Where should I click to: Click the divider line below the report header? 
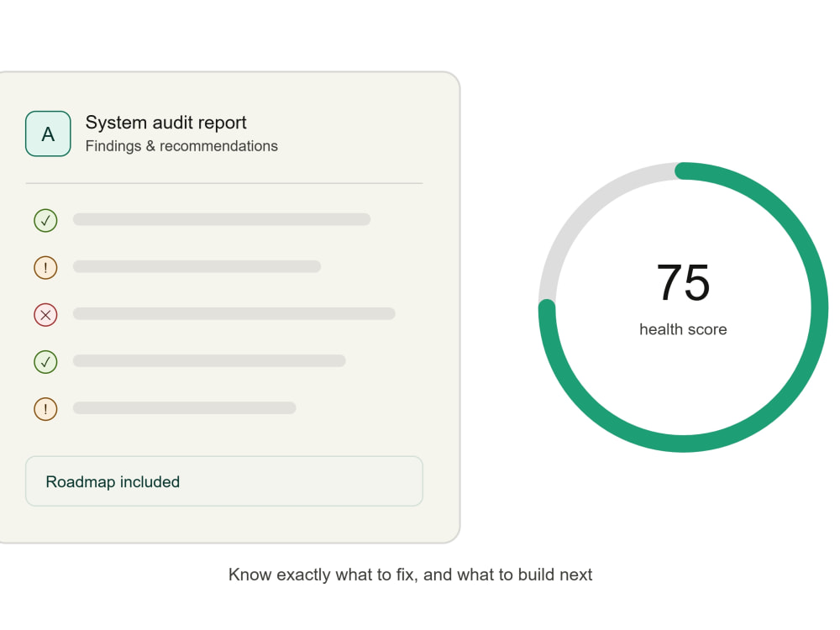click(224, 183)
